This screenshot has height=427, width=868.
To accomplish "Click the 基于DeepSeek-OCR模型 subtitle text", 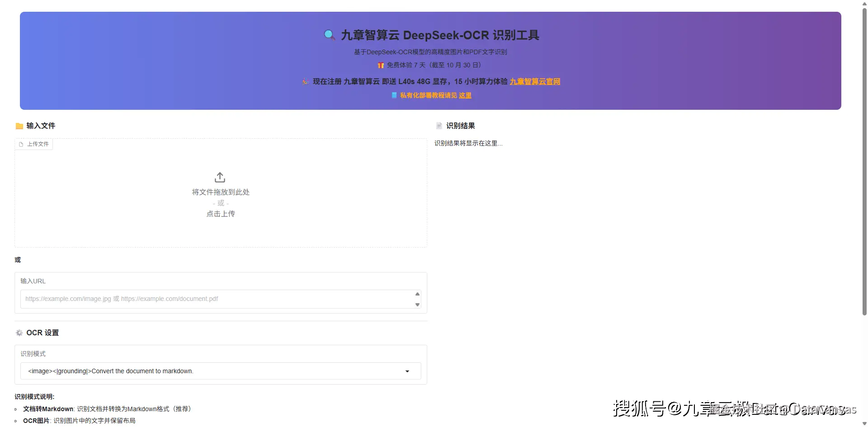I will pos(430,52).
